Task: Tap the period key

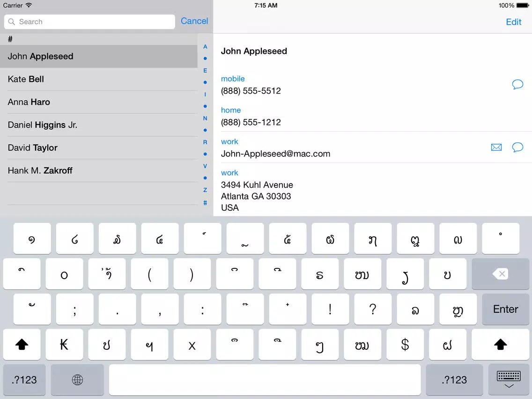Action: pyautogui.click(x=117, y=309)
